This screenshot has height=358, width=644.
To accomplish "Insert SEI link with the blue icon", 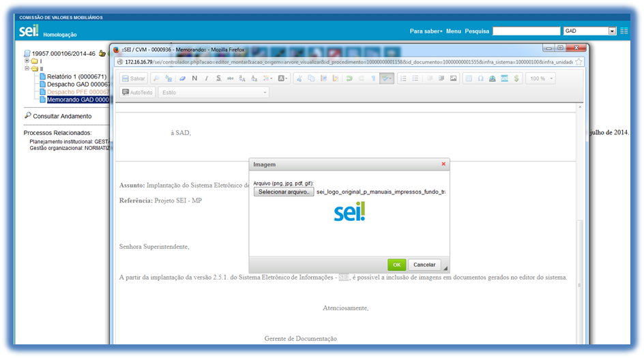I will coord(504,78).
